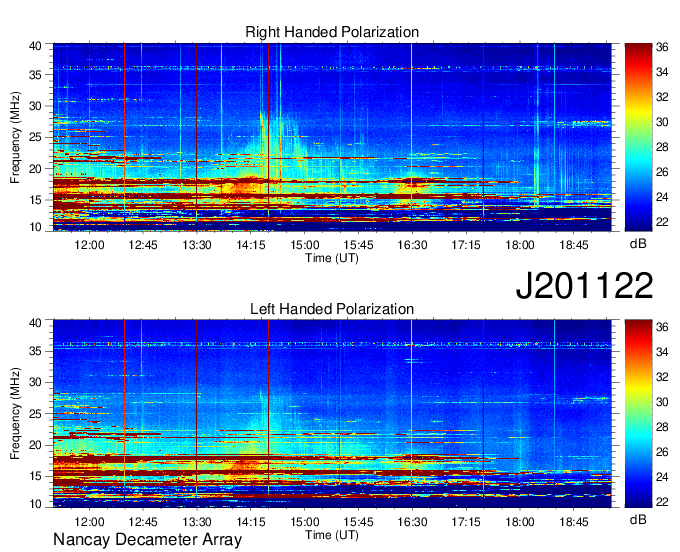Click the 40 MHz frequency tick of lower plot
The height and width of the screenshot is (552, 680).
click(x=35, y=322)
